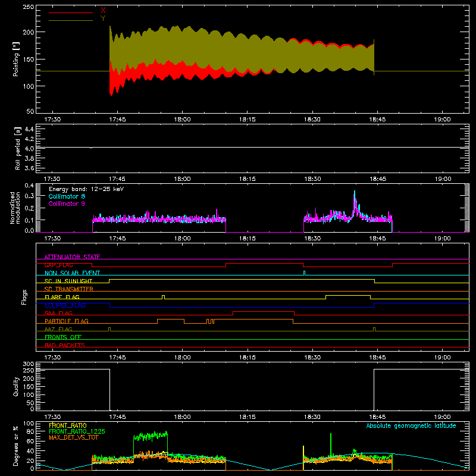The image size is (476, 476).
Task: Click the SC_TRANSMITTER flag label
Action: pyautogui.click(x=68, y=289)
